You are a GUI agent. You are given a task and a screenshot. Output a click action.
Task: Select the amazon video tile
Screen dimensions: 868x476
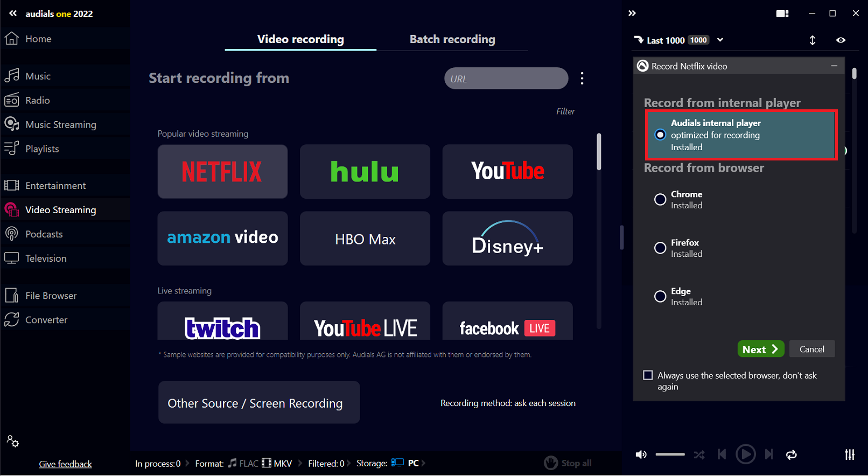[x=222, y=238]
